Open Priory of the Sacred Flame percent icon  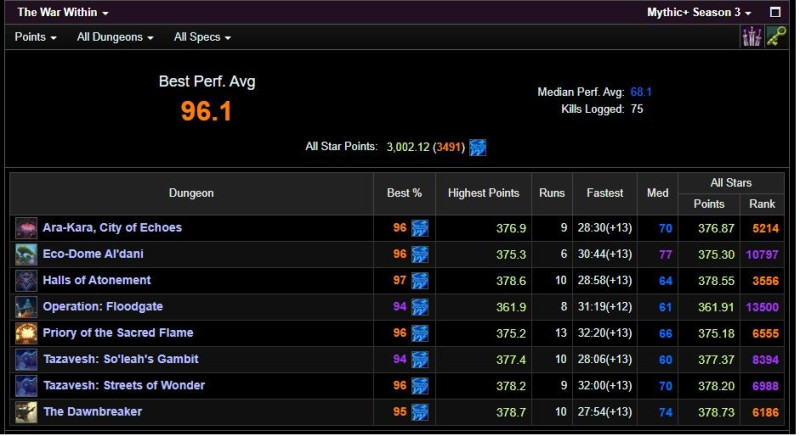[x=420, y=333]
